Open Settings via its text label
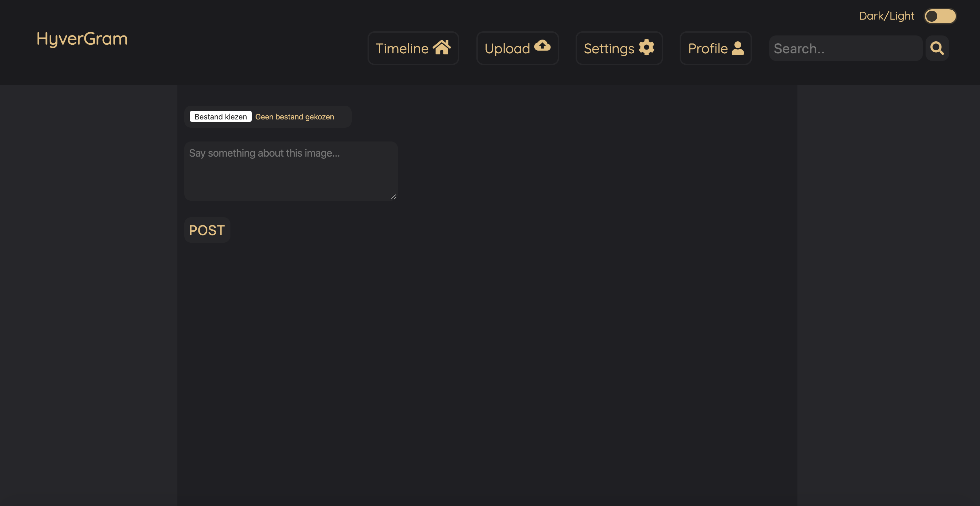Screen dimensions: 980x506 tap(609, 49)
